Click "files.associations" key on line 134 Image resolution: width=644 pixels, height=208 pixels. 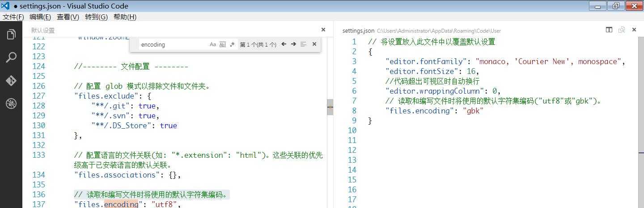click(116, 175)
